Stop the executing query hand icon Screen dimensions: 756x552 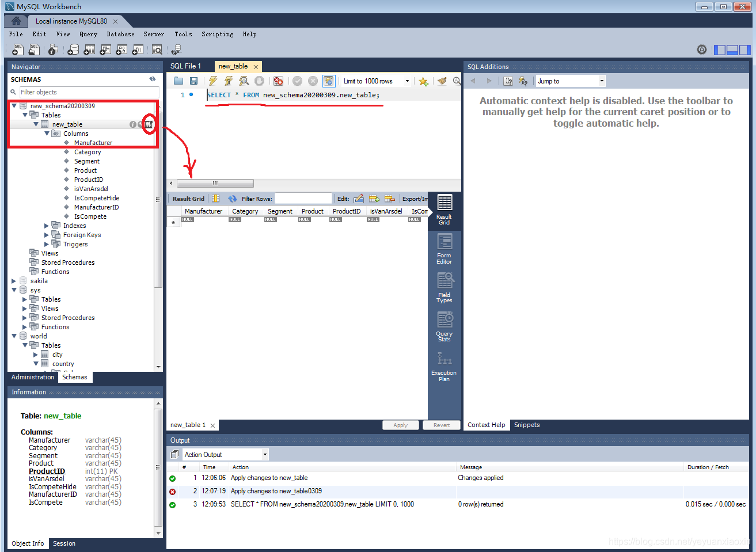260,81
